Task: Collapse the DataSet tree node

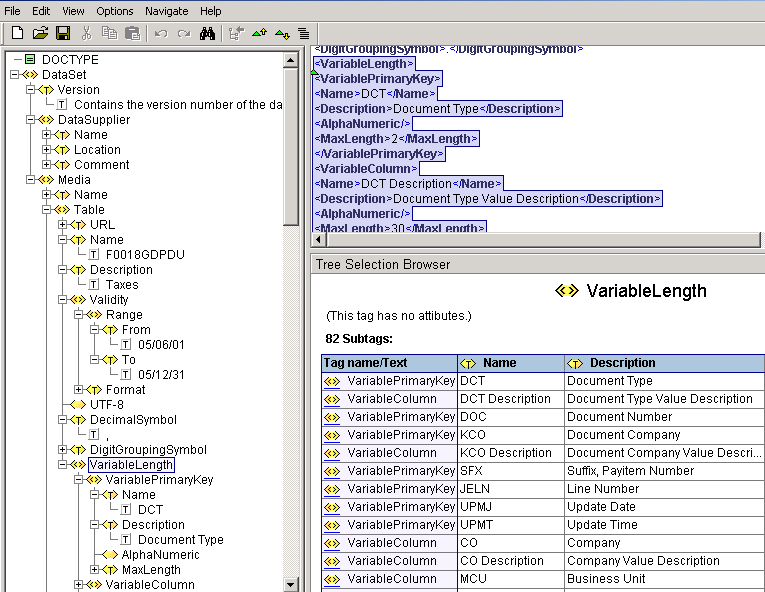Action: [15, 75]
